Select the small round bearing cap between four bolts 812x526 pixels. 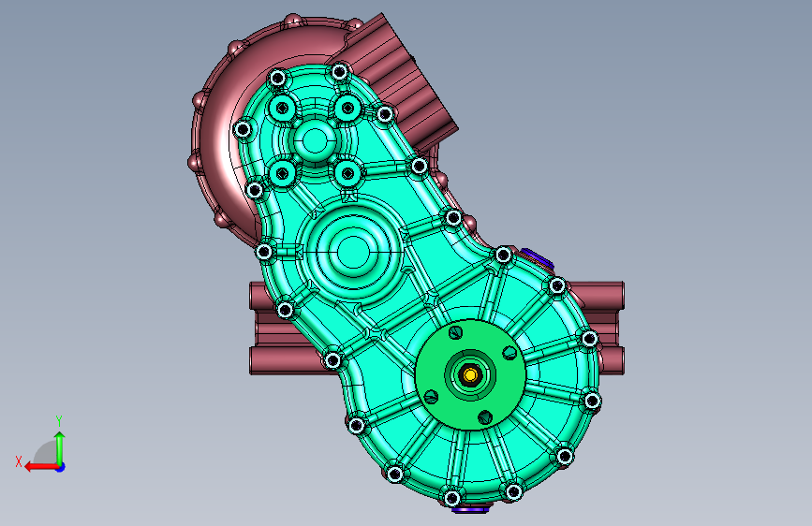coord(315,140)
